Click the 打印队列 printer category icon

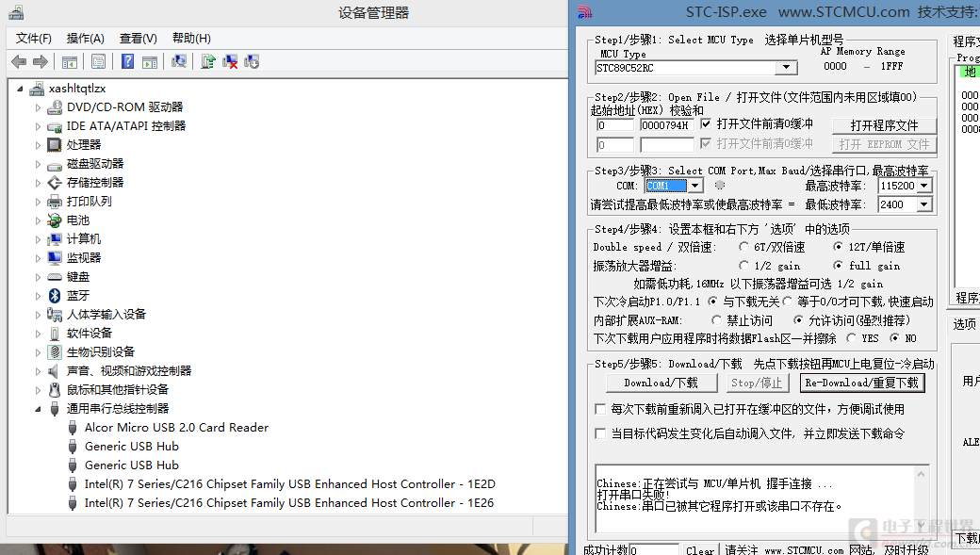(55, 202)
